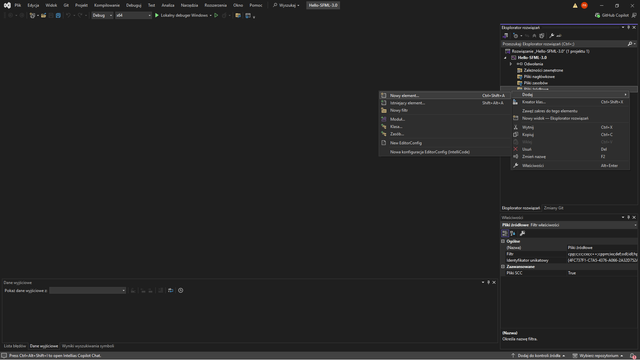Viewport: 640px width, 360px height.
Task: Open the Projekt menu
Action: [x=81, y=5]
